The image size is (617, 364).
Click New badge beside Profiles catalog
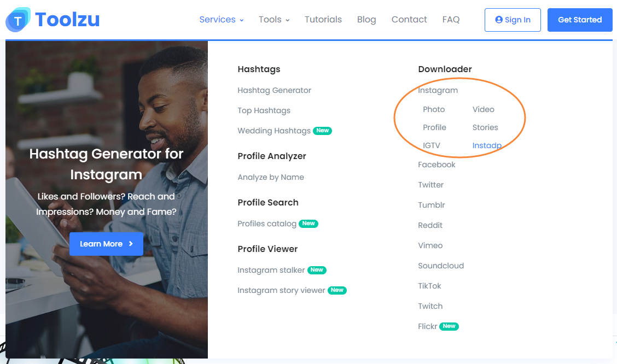(308, 224)
